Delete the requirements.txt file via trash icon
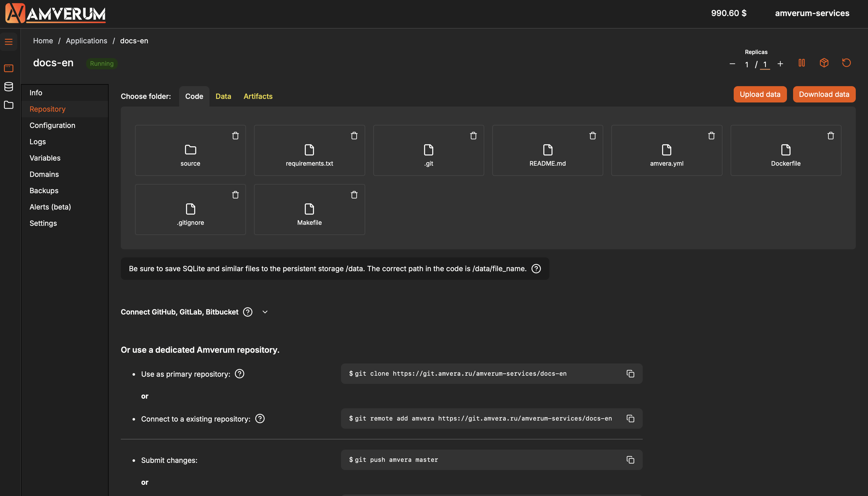The width and height of the screenshot is (868, 496). point(354,136)
